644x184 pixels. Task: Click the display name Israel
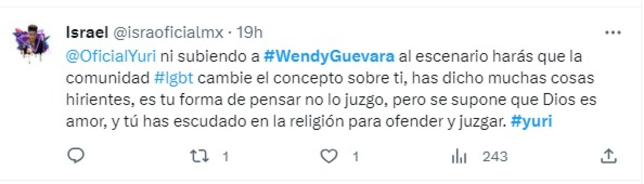point(87,32)
